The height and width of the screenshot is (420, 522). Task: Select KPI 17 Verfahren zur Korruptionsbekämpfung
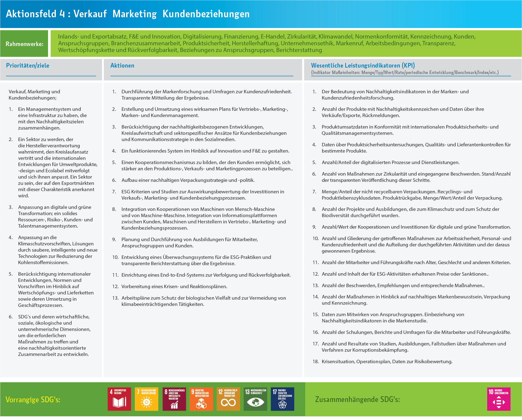(409, 347)
